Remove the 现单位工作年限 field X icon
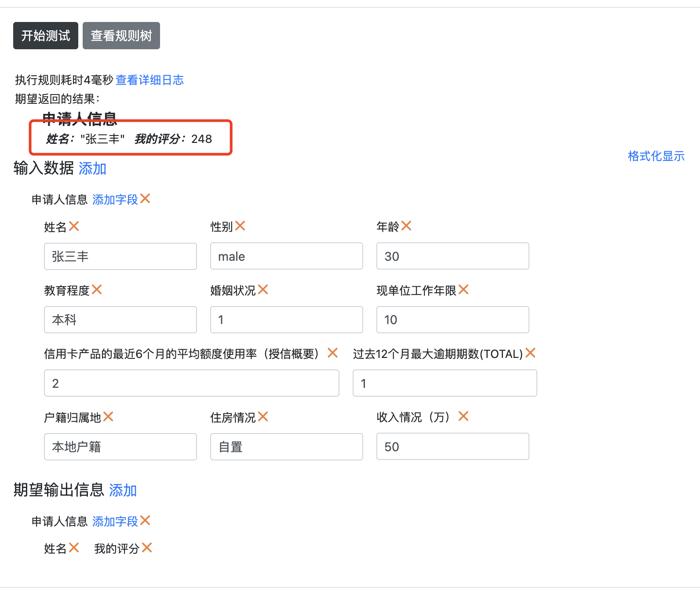 tap(463, 290)
